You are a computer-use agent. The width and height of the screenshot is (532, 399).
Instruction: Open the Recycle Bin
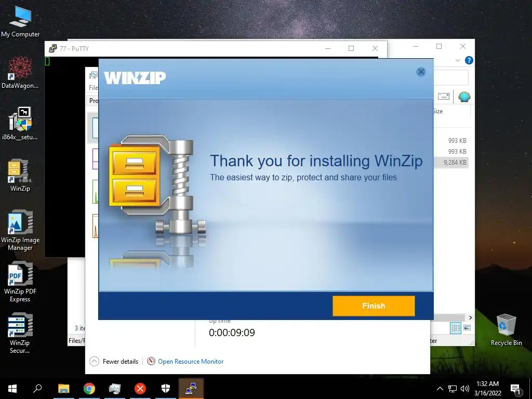(x=506, y=330)
